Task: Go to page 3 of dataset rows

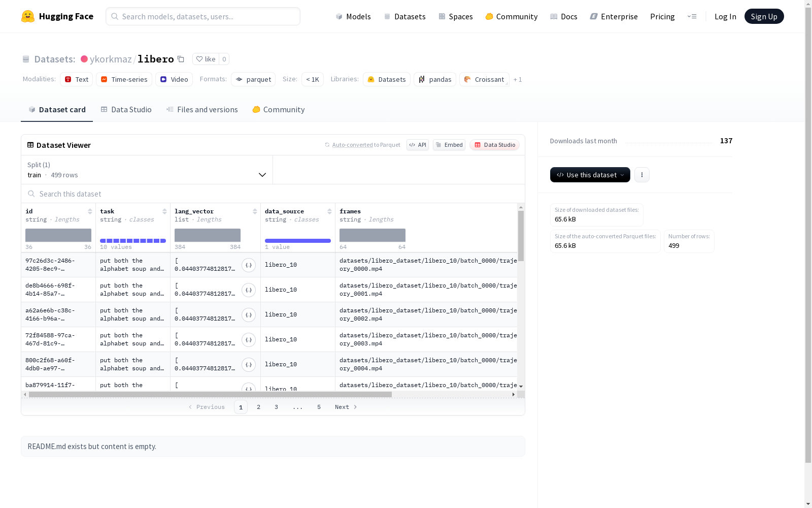Action: tap(276, 407)
